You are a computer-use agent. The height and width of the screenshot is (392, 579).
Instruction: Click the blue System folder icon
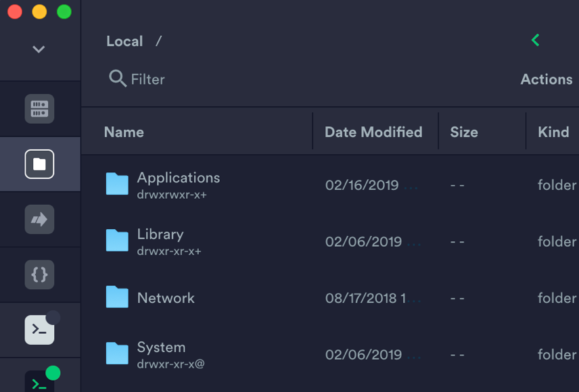point(116,352)
